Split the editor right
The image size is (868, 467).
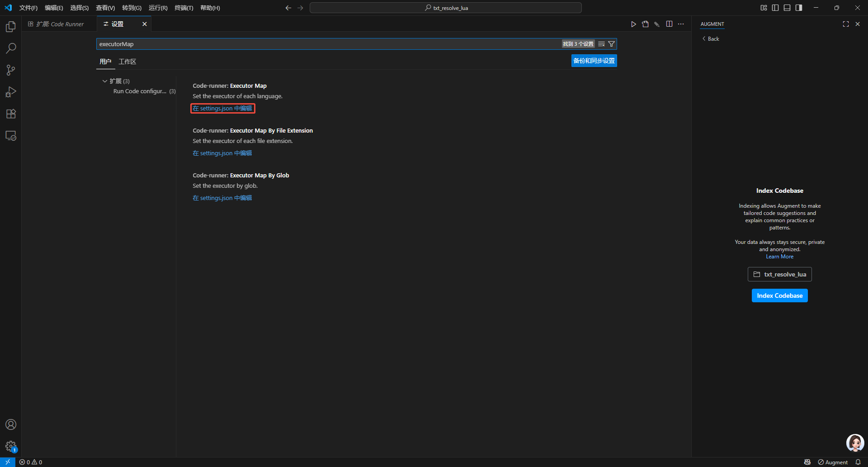(x=669, y=24)
